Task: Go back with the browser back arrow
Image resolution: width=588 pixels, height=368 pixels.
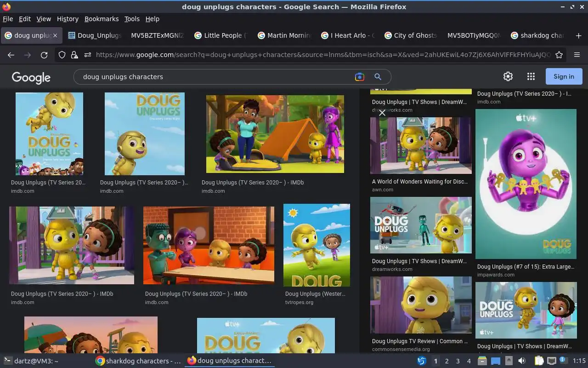Action: [11, 55]
